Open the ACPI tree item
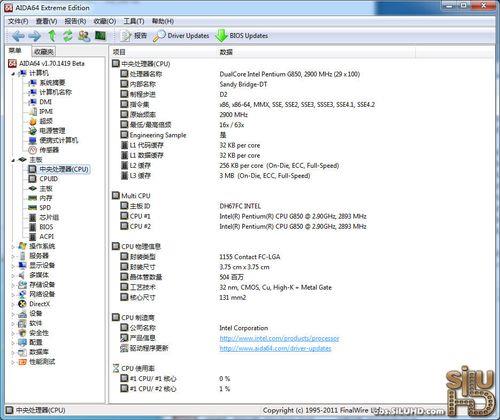This screenshot has width=500, height=420. (41, 237)
